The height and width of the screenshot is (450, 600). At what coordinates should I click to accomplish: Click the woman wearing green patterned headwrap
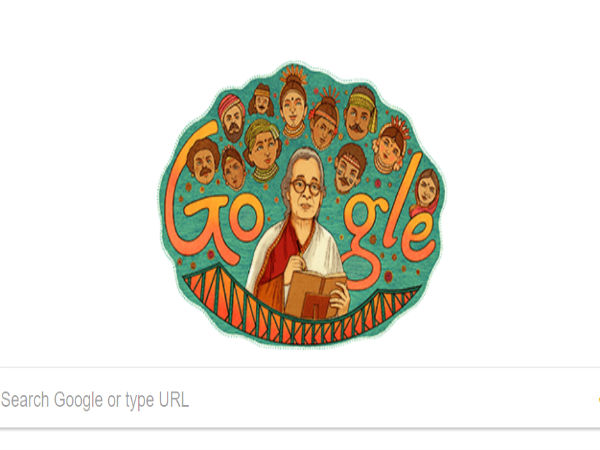(262, 150)
